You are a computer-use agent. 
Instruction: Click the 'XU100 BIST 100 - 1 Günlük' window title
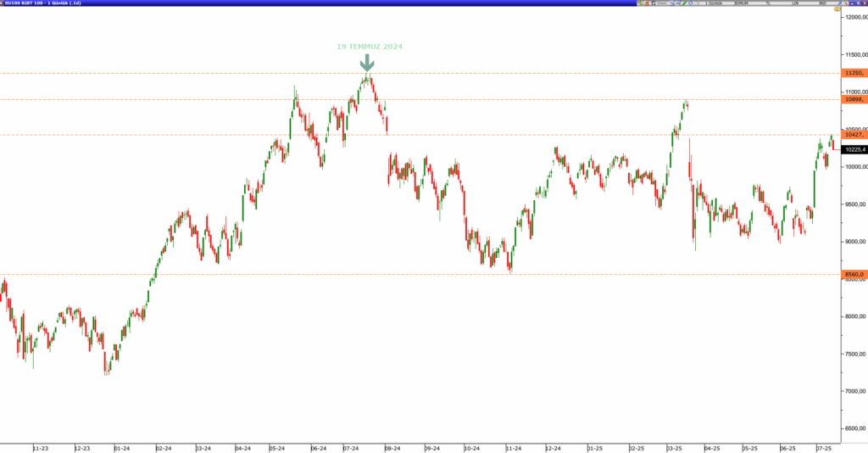pos(43,3)
